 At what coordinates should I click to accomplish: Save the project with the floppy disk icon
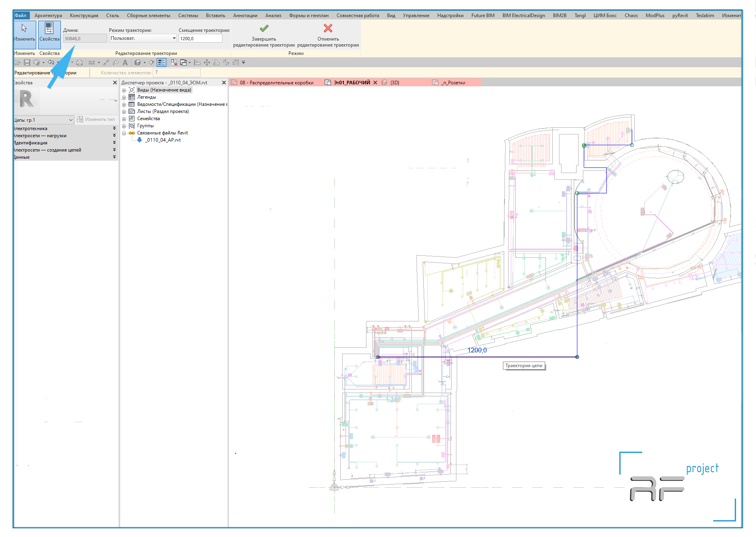click(x=27, y=62)
